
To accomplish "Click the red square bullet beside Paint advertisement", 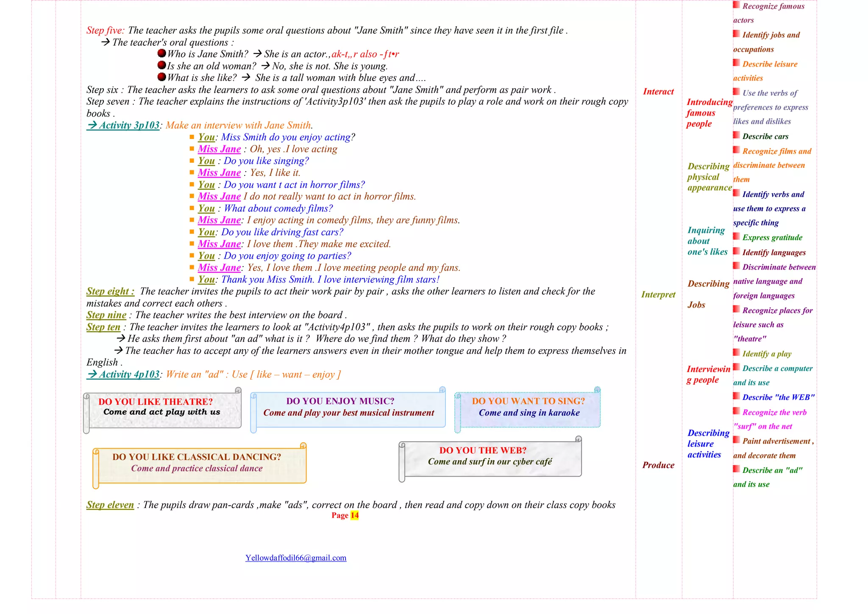I will click(737, 440).
